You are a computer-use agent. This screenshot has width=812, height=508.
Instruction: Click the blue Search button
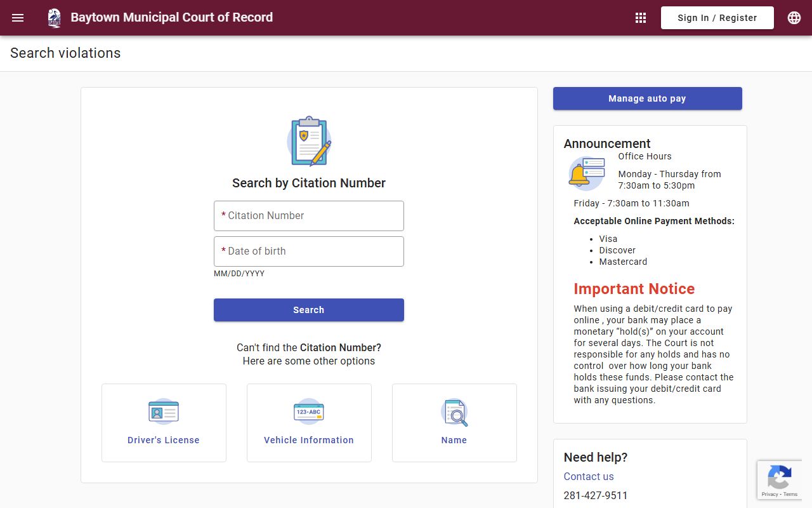309,310
